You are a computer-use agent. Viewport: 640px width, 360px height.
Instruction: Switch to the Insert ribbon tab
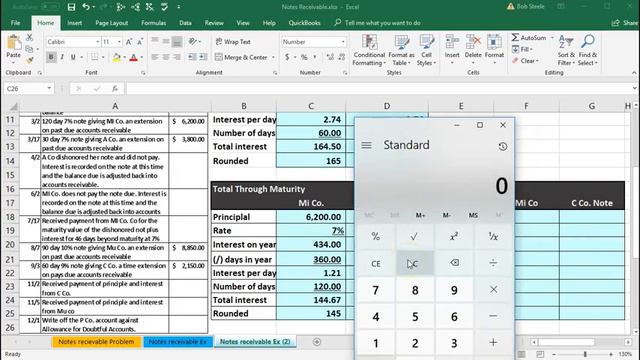74,23
